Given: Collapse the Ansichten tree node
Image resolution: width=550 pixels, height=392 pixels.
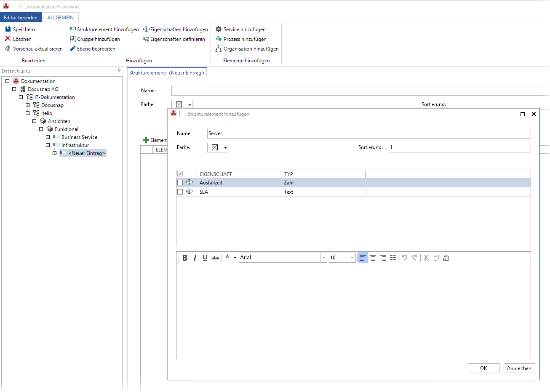Looking at the screenshot, I should point(35,121).
